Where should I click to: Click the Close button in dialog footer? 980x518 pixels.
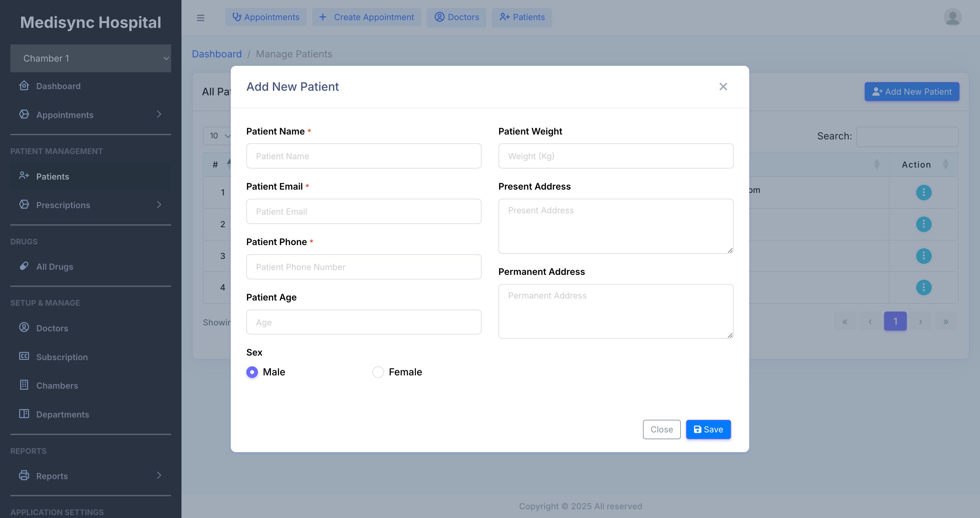point(661,429)
